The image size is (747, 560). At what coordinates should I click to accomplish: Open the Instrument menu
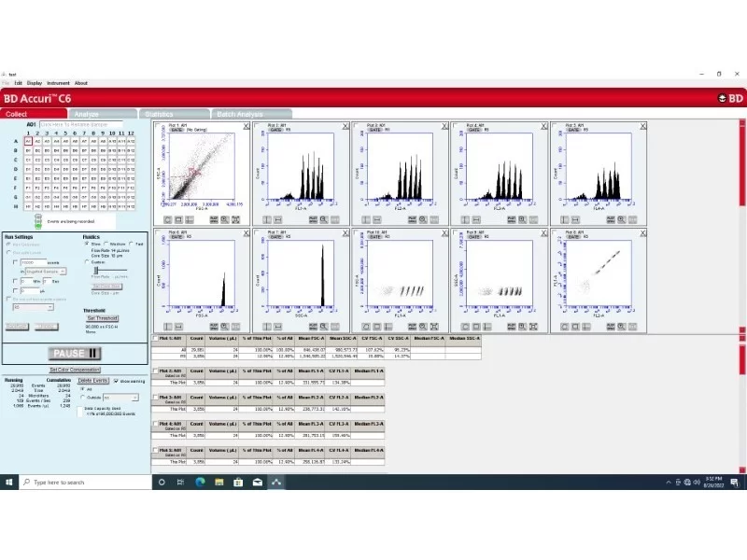point(58,83)
